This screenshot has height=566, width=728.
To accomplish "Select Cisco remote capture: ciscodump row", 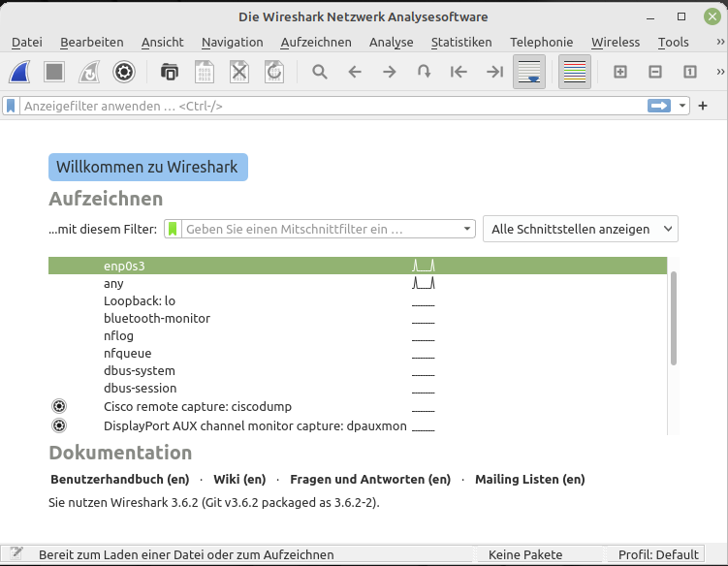I will pos(358,406).
